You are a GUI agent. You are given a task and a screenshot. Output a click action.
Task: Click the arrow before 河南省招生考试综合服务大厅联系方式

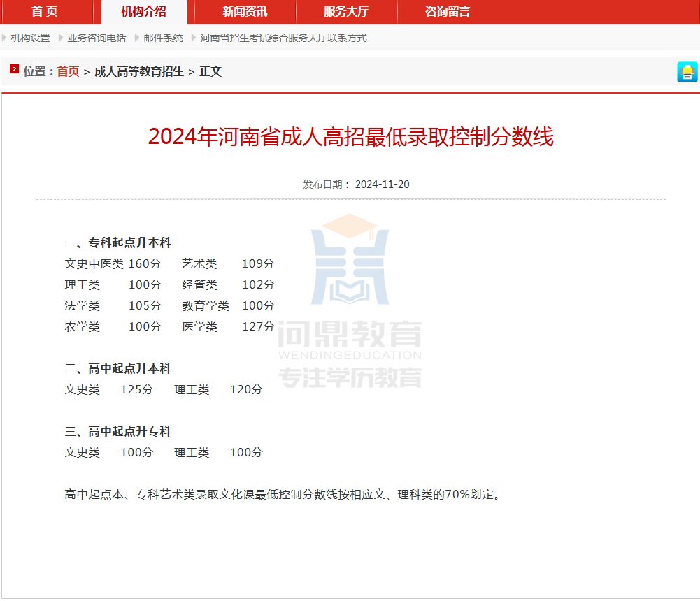coord(194,38)
